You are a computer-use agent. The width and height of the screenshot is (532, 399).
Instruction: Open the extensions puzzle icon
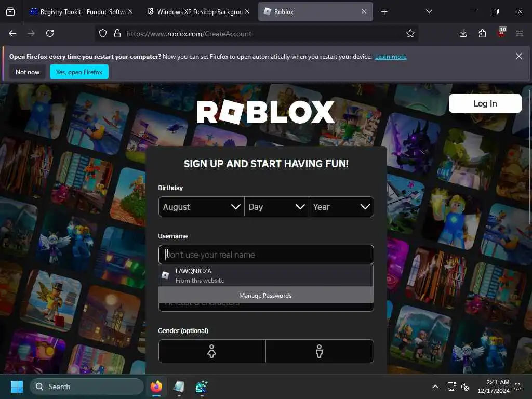(482, 33)
